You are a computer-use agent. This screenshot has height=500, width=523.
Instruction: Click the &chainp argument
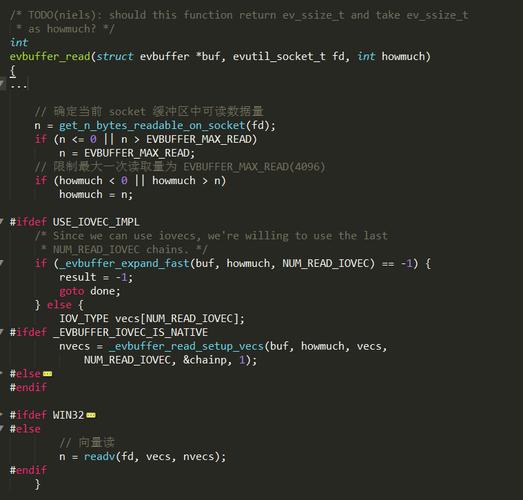(x=204, y=360)
